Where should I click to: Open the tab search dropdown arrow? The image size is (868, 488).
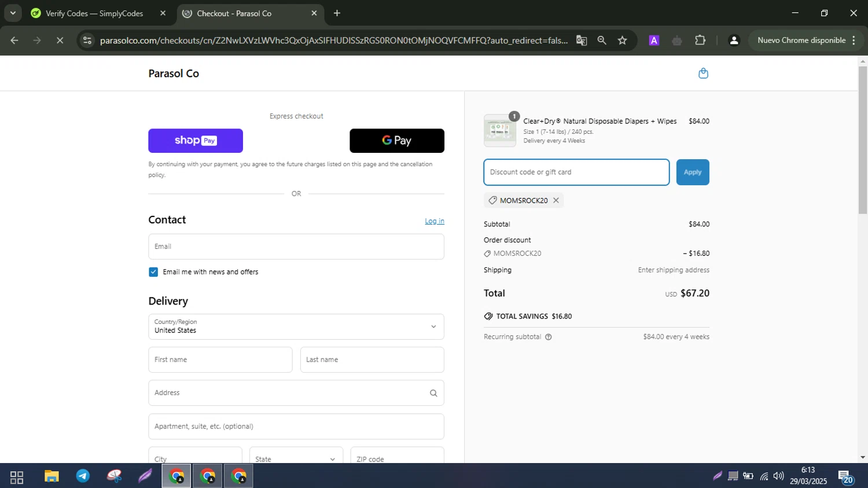point(13,13)
